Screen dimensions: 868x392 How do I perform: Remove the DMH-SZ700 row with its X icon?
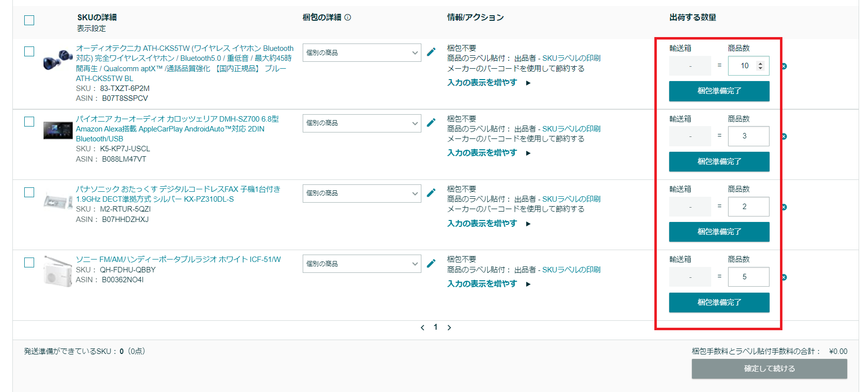point(784,136)
